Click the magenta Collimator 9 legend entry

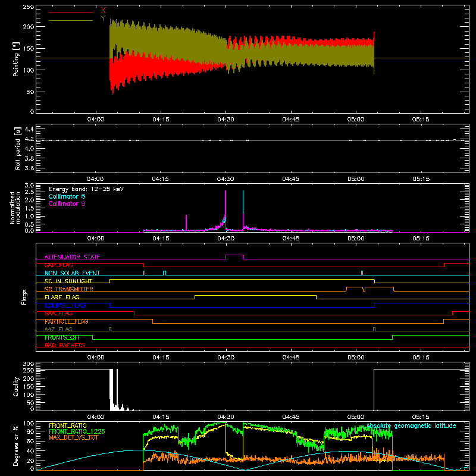(x=67, y=203)
